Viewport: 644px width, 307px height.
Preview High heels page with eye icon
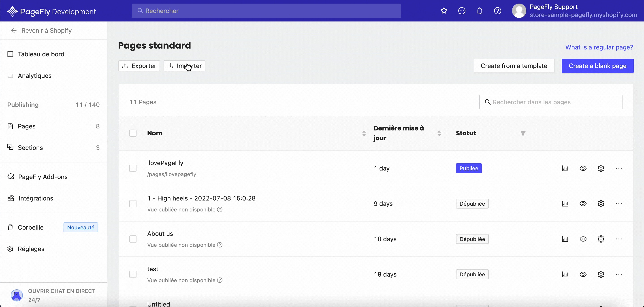click(x=583, y=204)
